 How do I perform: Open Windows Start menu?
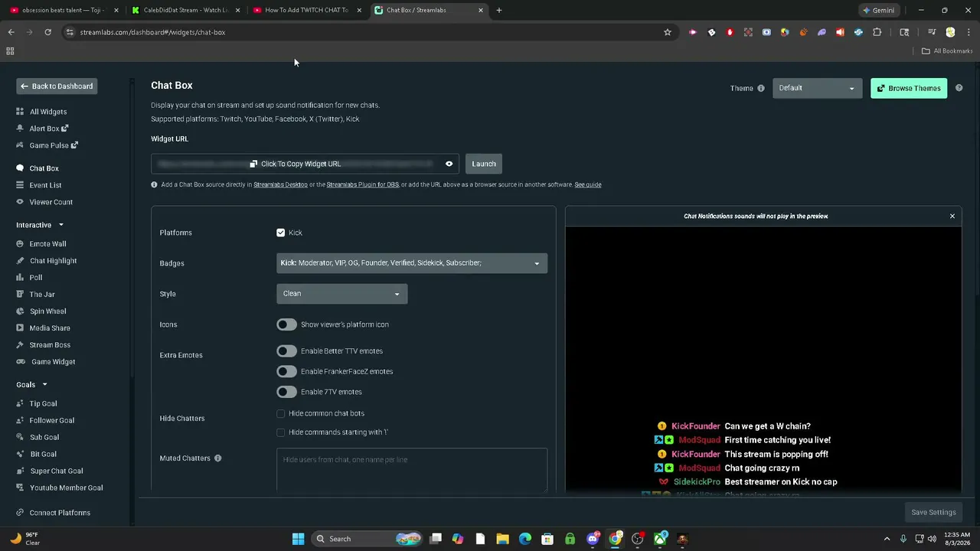[299, 539]
